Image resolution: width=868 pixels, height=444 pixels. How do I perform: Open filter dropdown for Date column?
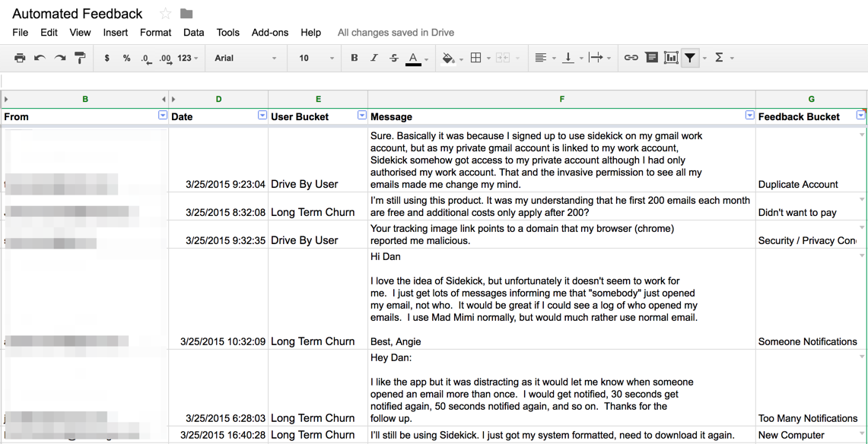click(262, 115)
